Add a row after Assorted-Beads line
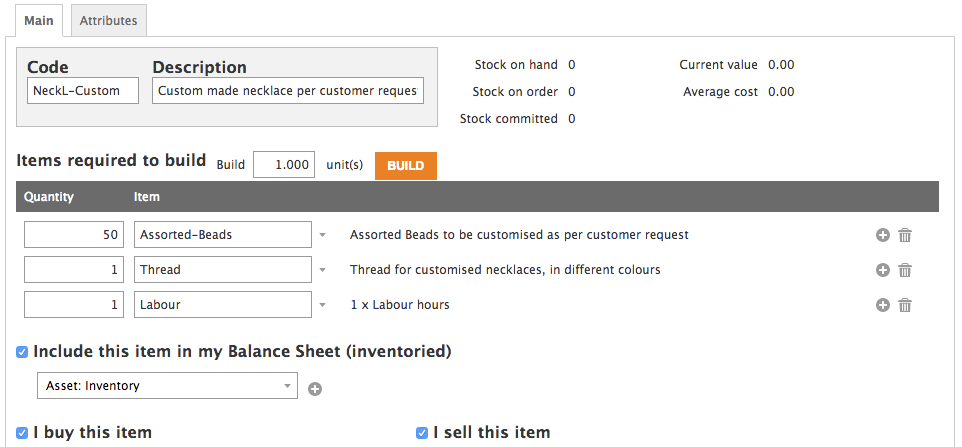Image resolution: width=962 pixels, height=447 pixels. tap(882, 235)
